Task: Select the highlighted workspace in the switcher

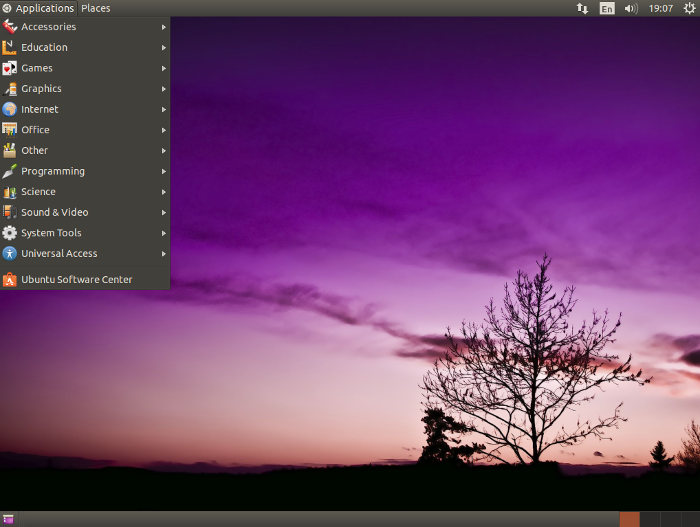Action: pos(629,519)
